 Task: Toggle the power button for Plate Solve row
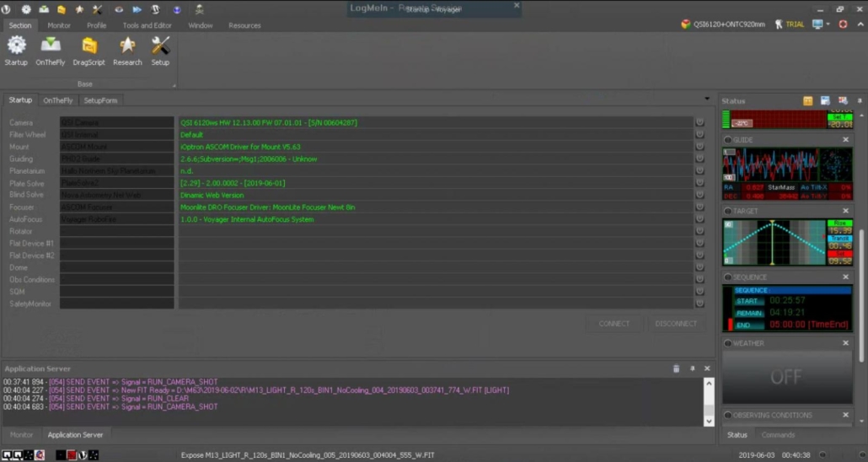[699, 183]
